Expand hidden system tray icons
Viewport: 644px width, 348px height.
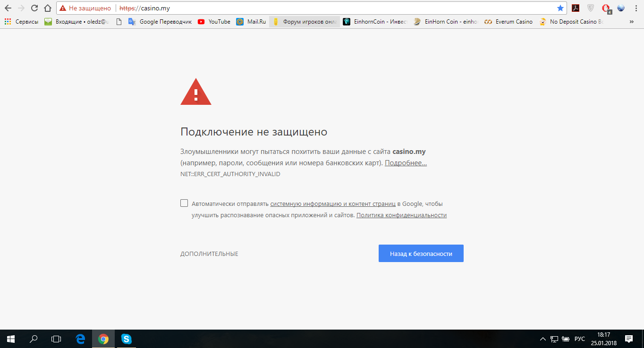[x=542, y=339]
